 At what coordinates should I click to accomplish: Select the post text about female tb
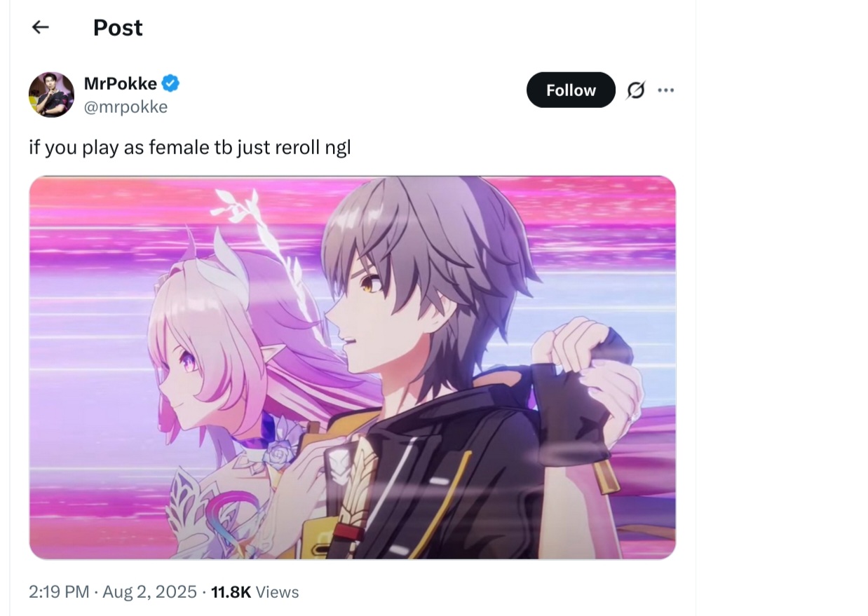tap(189, 148)
